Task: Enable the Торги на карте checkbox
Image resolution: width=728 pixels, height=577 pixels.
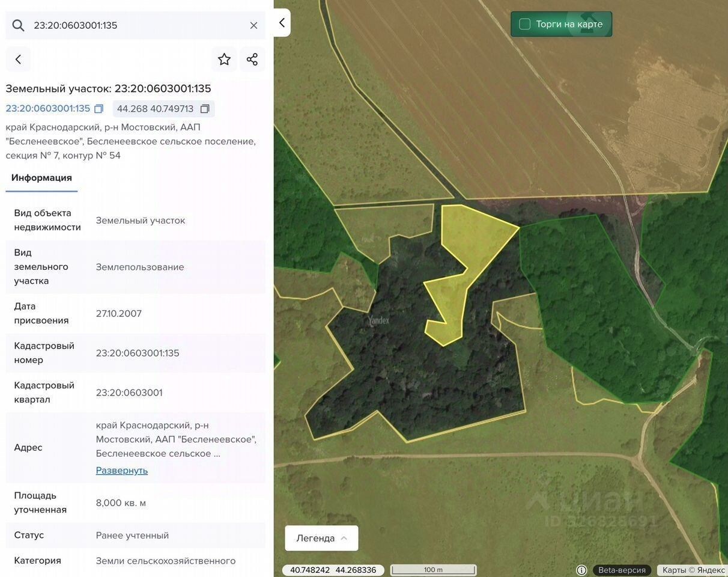Action: point(525,24)
